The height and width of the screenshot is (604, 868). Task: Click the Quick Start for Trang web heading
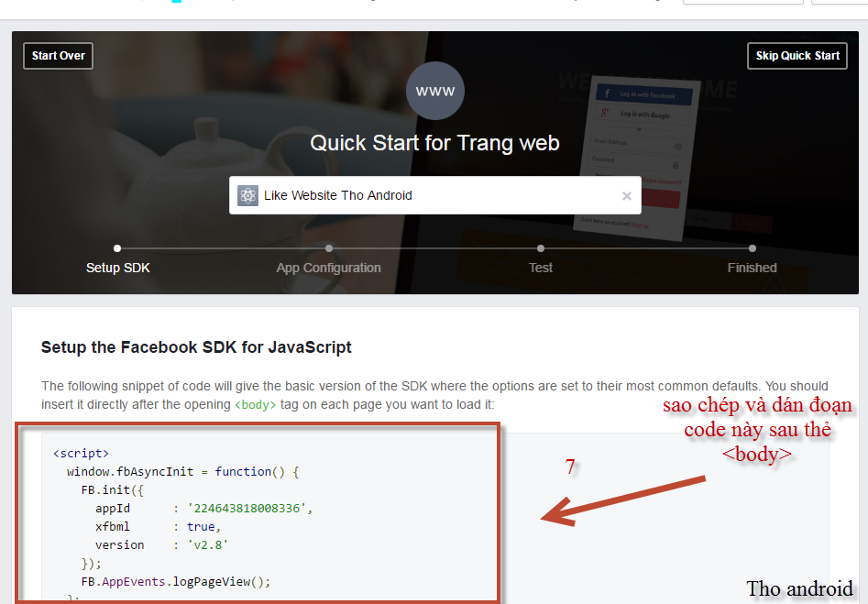[x=435, y=143]
